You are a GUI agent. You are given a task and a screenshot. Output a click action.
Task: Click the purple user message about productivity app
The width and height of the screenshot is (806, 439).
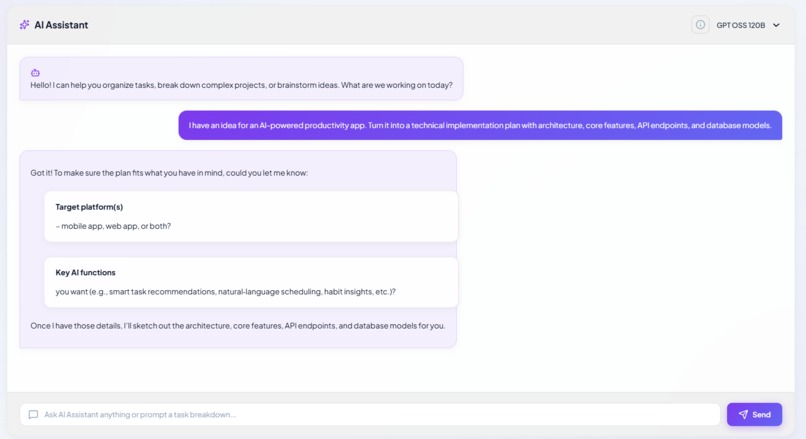[480, 125]
